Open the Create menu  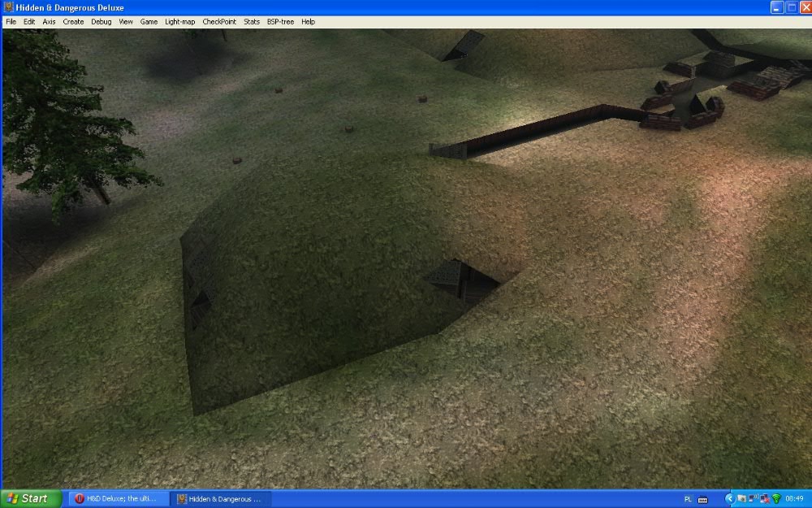(x=73, y=22)
